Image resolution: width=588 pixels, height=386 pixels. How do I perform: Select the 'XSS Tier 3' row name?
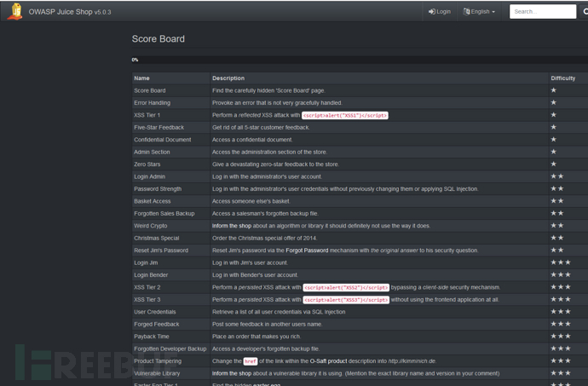(147, 300)
